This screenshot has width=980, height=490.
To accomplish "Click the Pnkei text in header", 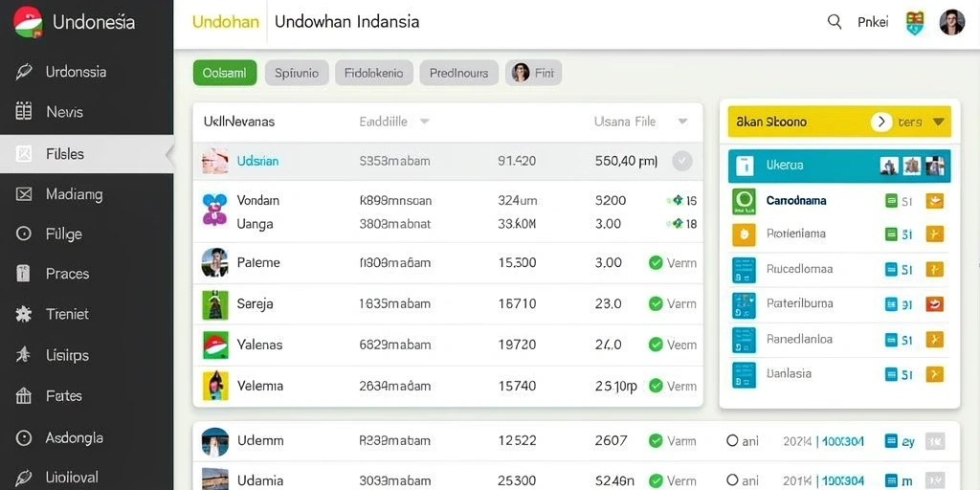I will pos(873,23).
